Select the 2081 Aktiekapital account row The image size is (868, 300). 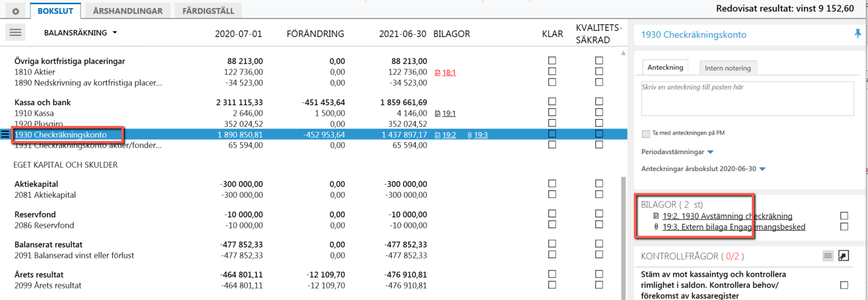[x=312, y=195]
